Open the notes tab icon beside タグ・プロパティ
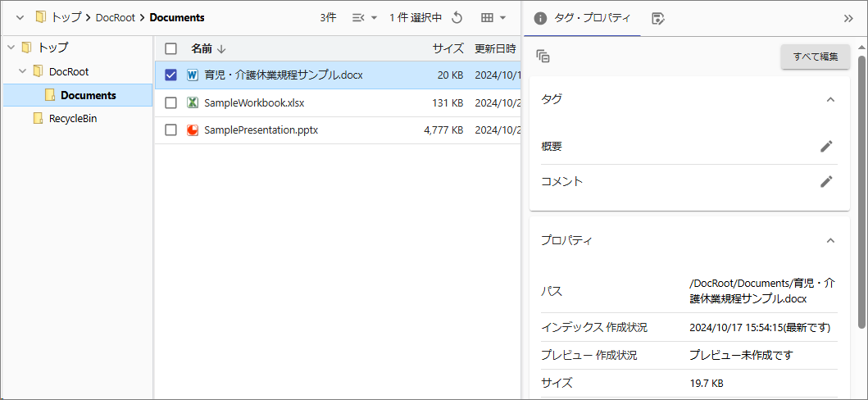This screenshot has height=400, width=868. point(657,18)
